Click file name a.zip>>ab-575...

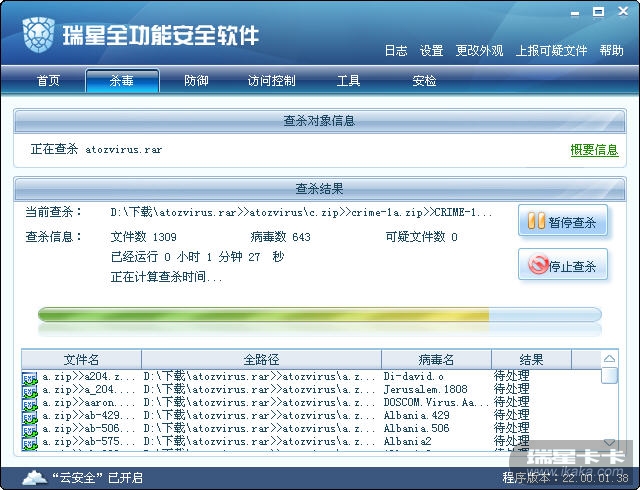point(89,441)
